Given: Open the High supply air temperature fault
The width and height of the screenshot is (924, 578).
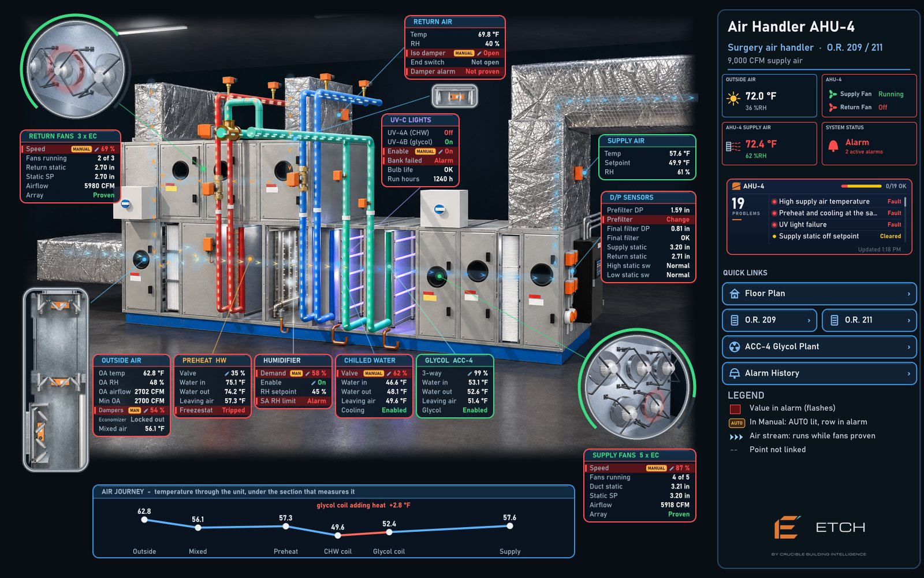Looking at the screenshot, I should click(x=836, y=202).
